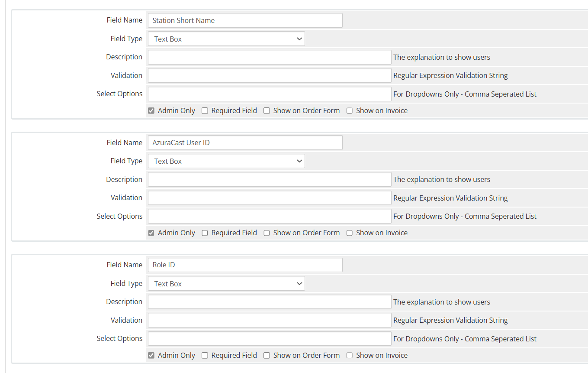Enable Show on Order Form for Role ID

pos(267,355)
